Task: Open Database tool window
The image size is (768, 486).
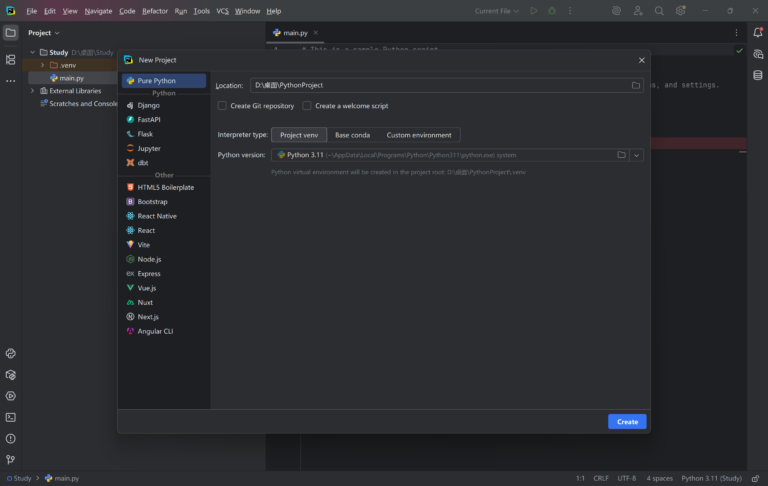Action: point(758,75)
